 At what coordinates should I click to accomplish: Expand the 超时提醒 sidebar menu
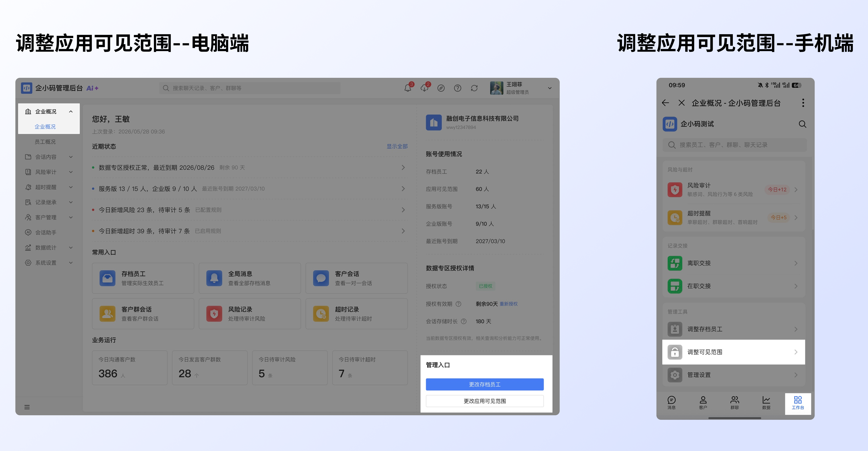(71, 187)
